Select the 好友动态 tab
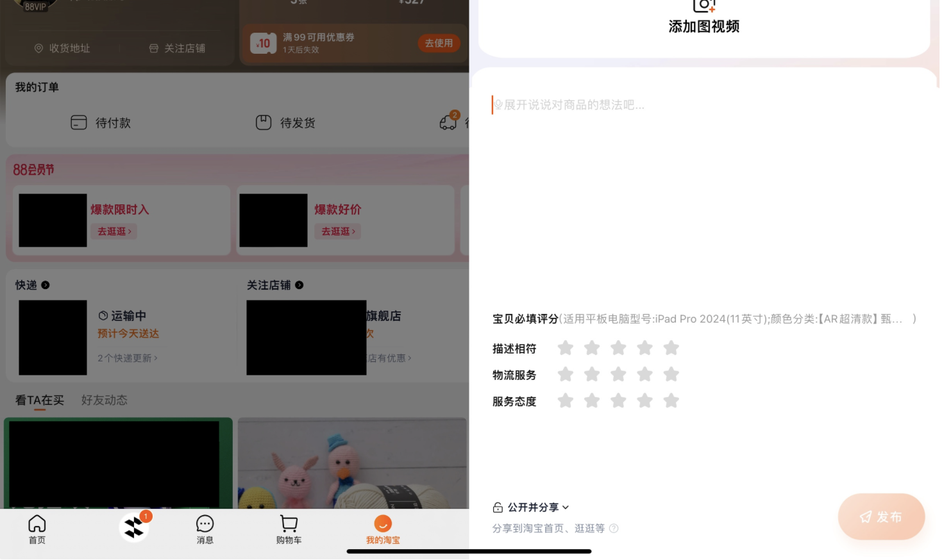The image size is (944, 560). coord(105,400)
